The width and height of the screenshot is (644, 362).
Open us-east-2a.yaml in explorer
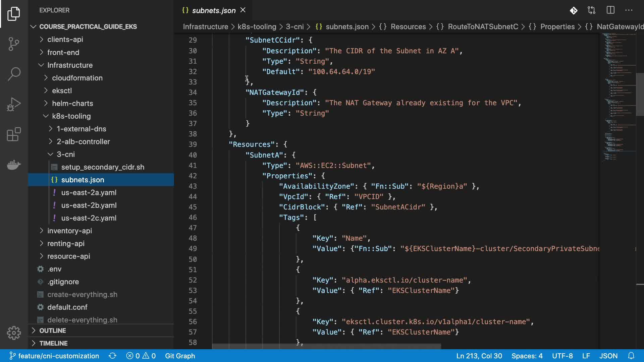click(89, 193)
